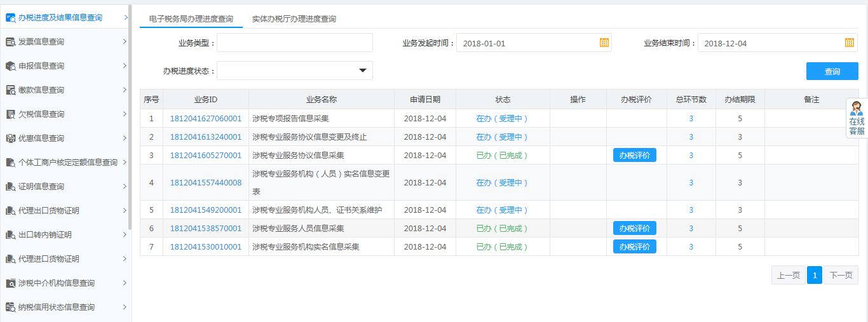Expand the 证明信息查询 menu arrow
Image resolution: width=868 pixels, height=322 pixels.
click(x=125, y=187)
